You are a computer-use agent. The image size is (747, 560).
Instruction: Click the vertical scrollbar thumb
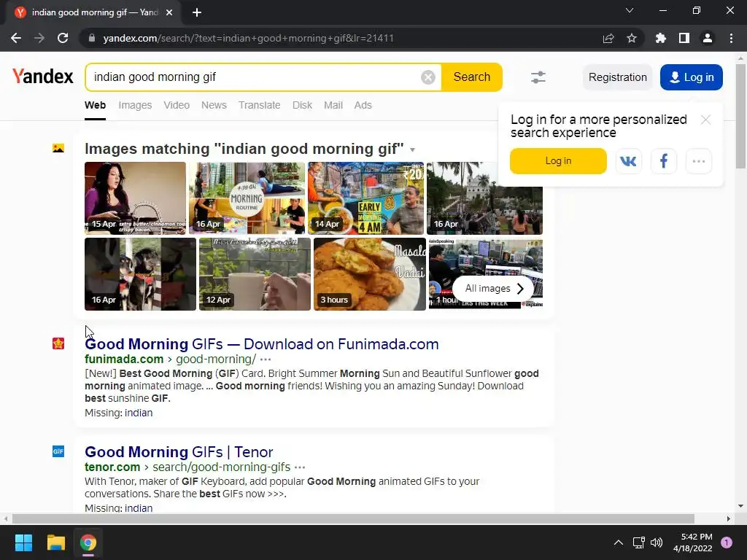click(x=740, y=116)
